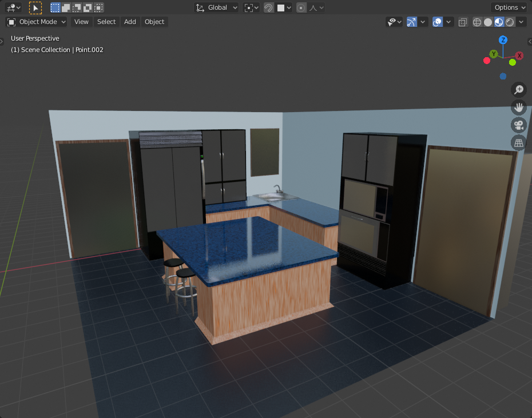The height and width of the screenshot is (418, 532).
Task: Open the Object menu
Action: click(x=154, y=22)
